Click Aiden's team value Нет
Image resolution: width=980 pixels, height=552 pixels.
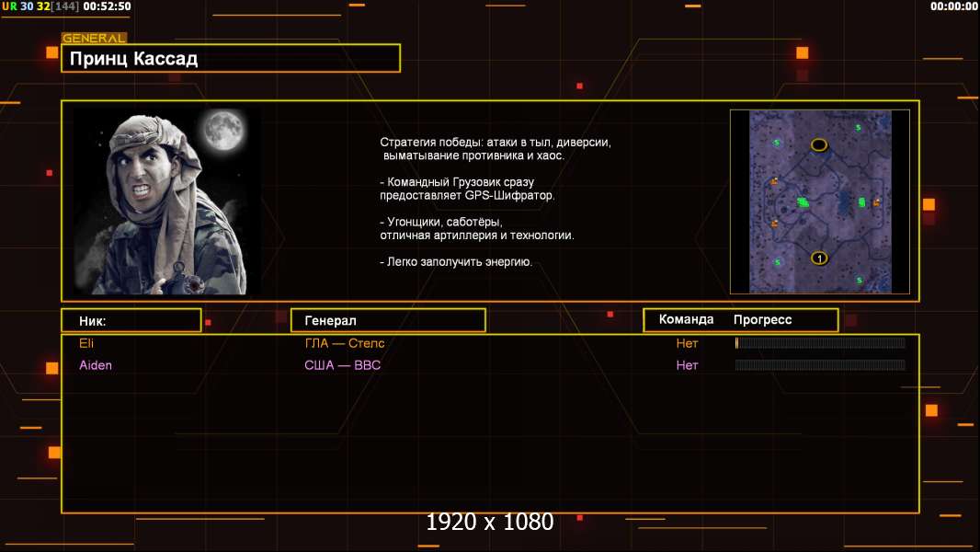(x=687, y=365)
